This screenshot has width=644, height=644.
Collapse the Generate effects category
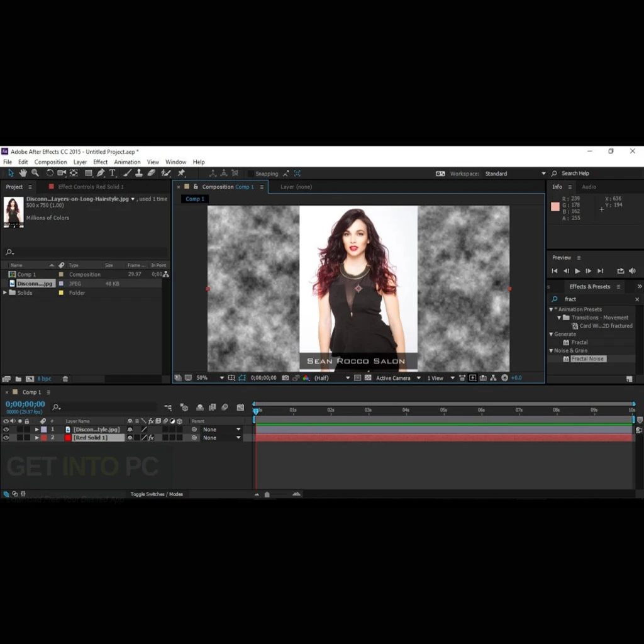[x=551, y=335]
